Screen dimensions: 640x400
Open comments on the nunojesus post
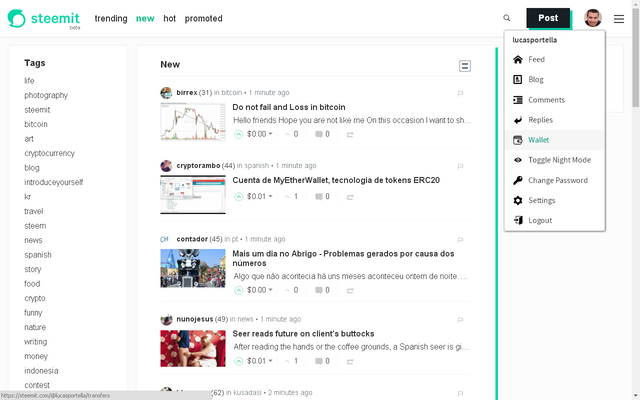tap(322, 361)
